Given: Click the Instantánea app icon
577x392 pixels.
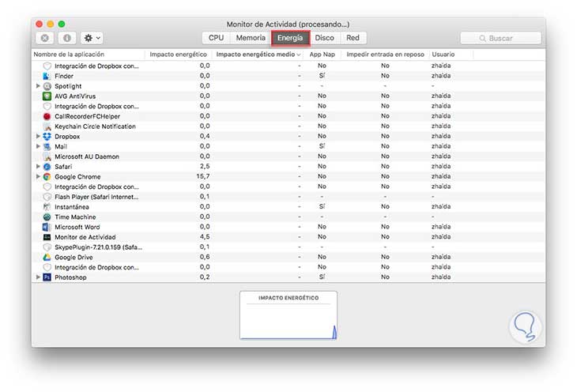Looking at the screenshot, I should (x=47, y=207).
